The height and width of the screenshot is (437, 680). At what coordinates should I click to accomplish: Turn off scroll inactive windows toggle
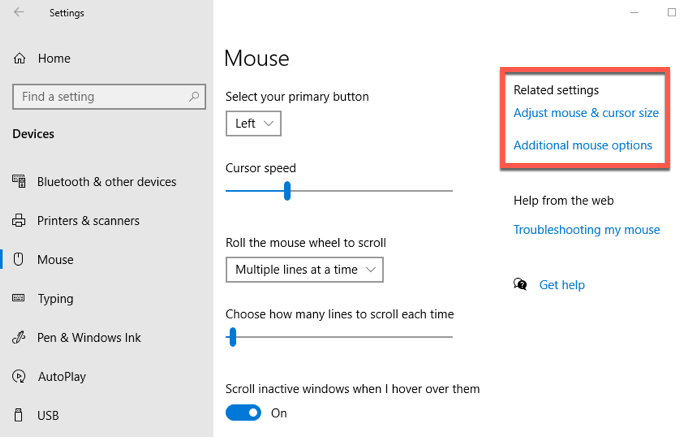coord(243,412)
